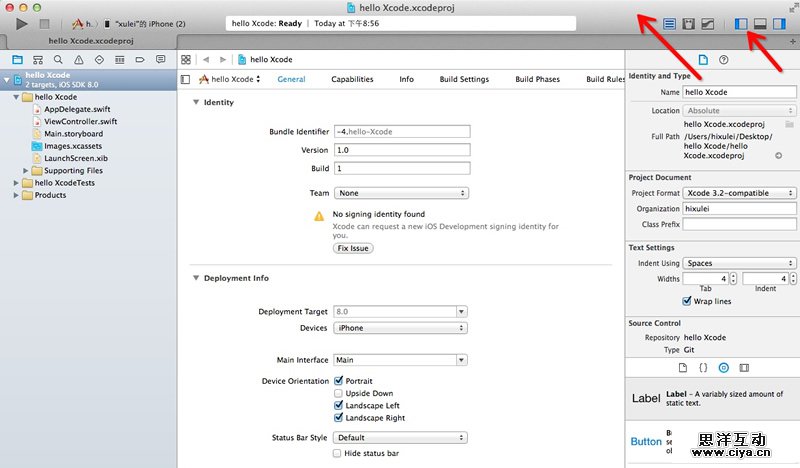The width and height of the screenshot is (800, 468).
Task: Switch to the Assistant editor view
Action: [689, 23]
